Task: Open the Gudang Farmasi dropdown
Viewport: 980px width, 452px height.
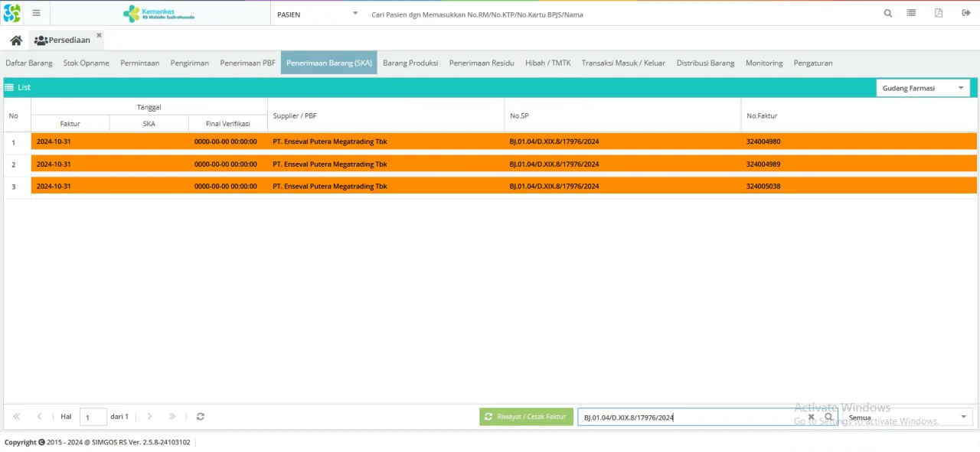Action: (923, 88)
